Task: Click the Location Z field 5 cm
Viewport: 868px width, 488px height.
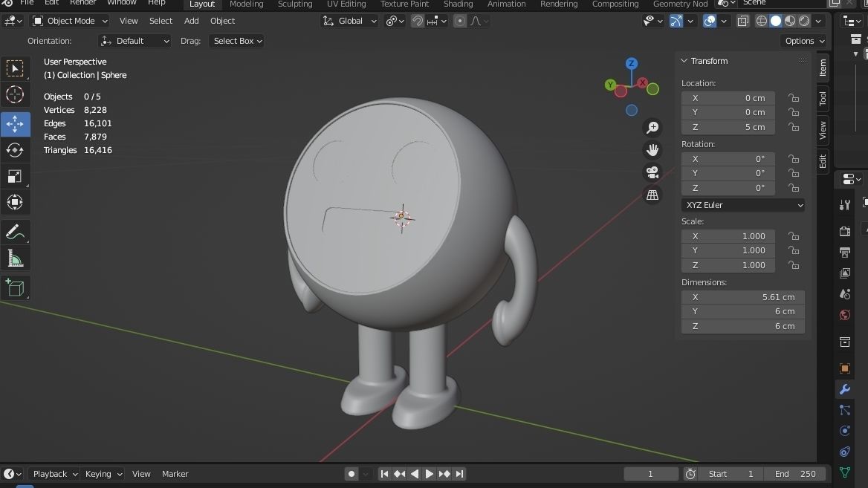Action: (x=728, y=127)
